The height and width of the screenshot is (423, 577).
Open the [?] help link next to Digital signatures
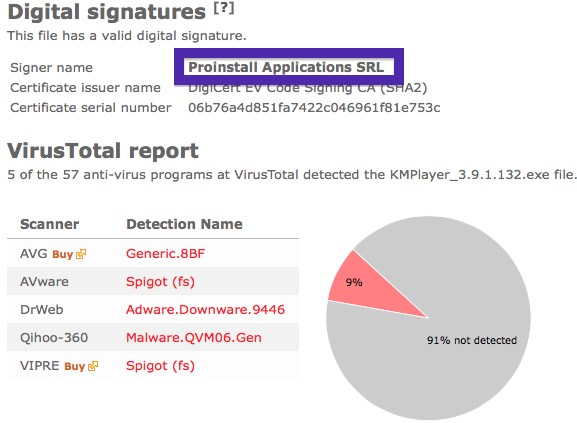coord(224,8)
